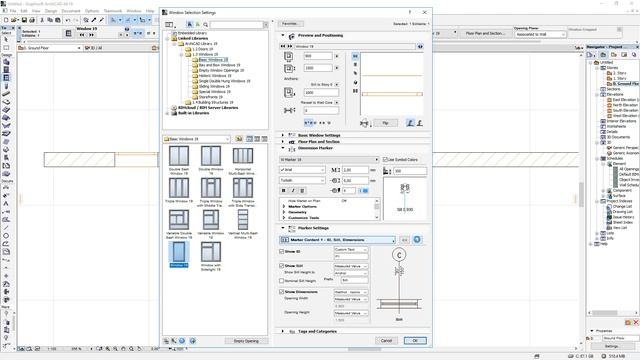640x360 pixels.
Task: Select the Beam tool in the toolbox
Action: coord(6,93)
